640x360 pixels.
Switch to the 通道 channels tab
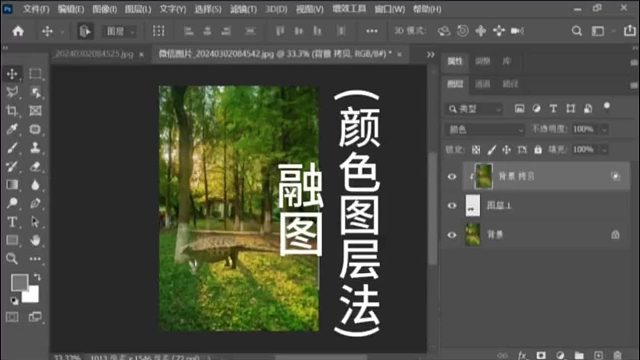click(x=482, y=84)
